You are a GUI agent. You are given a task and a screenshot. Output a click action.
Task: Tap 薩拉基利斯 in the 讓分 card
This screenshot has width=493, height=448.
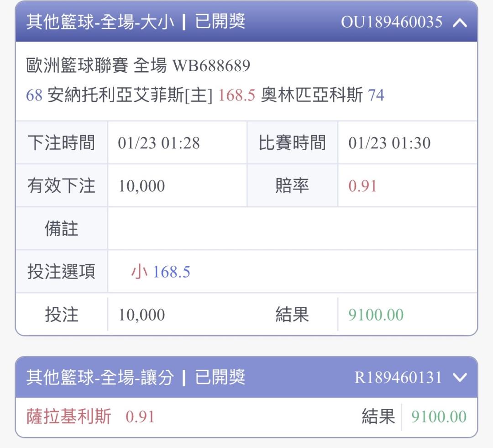[68, 417]
